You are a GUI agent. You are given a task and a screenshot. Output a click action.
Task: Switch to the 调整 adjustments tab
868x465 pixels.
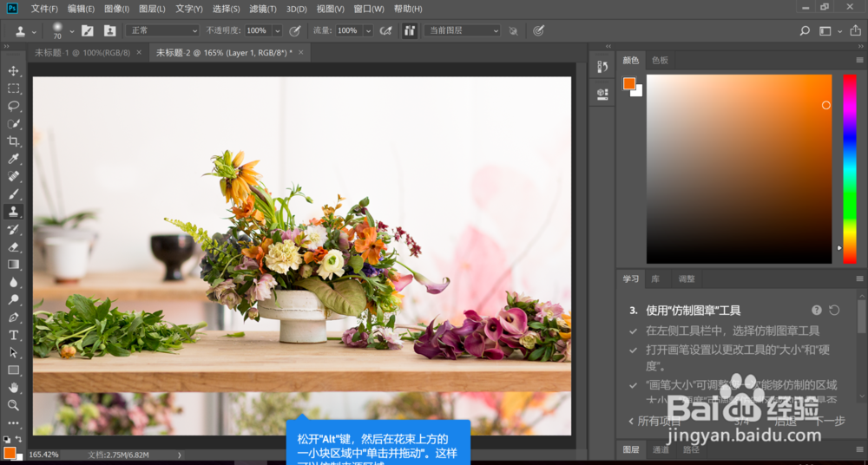(x=687, y=278)
